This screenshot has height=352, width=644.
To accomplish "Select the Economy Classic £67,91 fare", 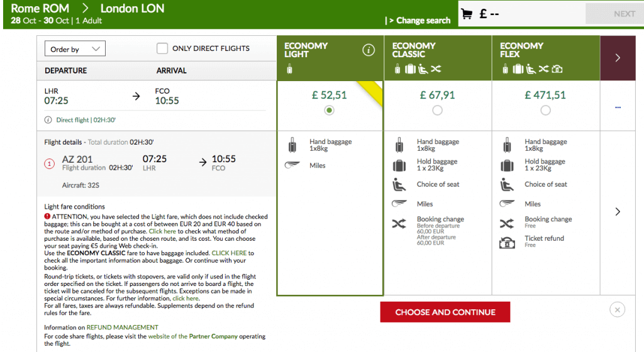I will (438, 111).
